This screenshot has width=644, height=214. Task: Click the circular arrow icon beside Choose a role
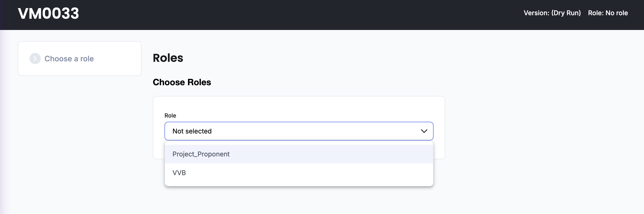[x=35, y=59]
